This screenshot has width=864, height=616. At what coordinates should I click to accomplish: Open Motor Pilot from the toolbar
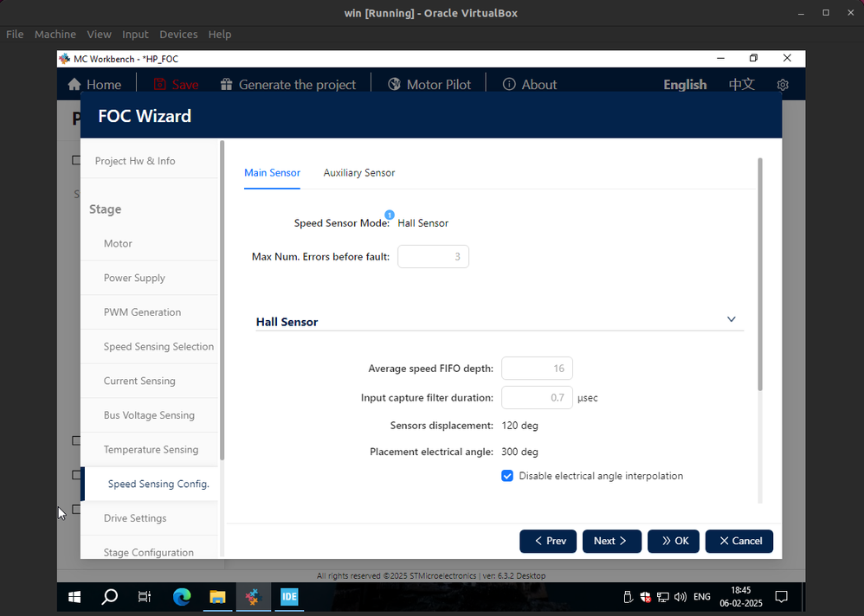(x=429, y=84)
